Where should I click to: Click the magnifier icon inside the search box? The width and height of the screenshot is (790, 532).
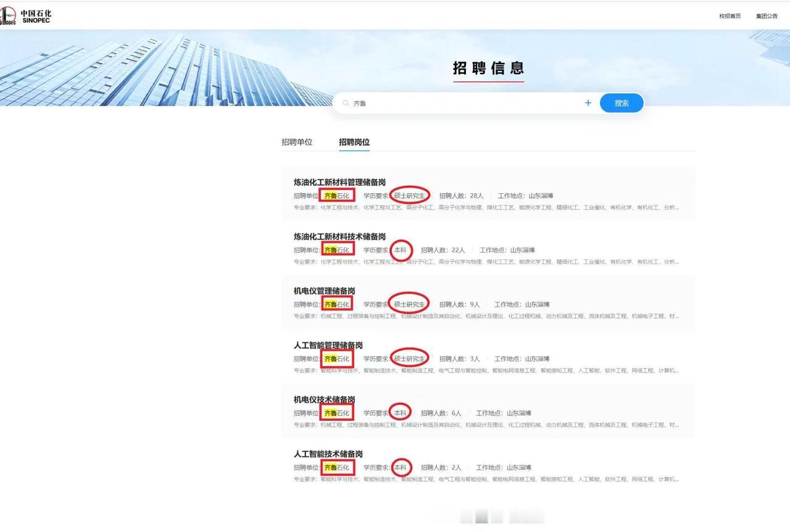click(x=346, y=103)
